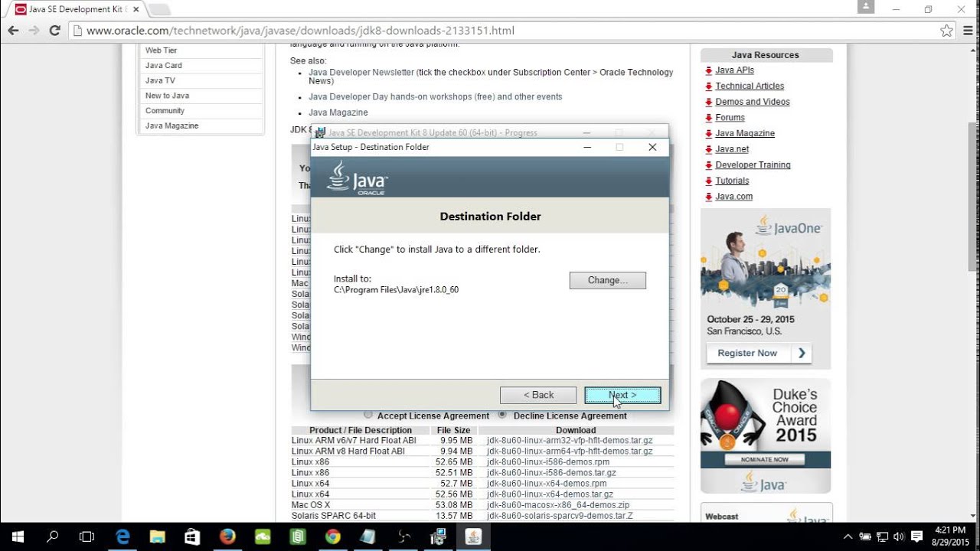The image size is (980, 551).
Task: Open Demos and Videos in Java Resources
Action: click(x=753, y=102)
